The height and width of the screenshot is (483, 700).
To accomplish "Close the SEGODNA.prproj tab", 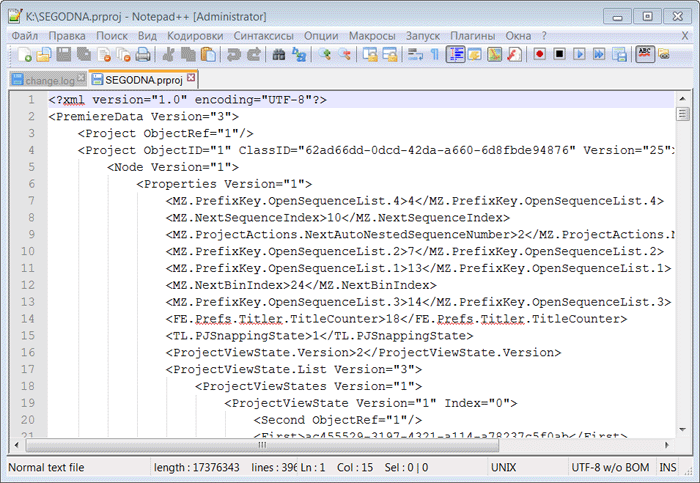I will [x=191, y=78].
